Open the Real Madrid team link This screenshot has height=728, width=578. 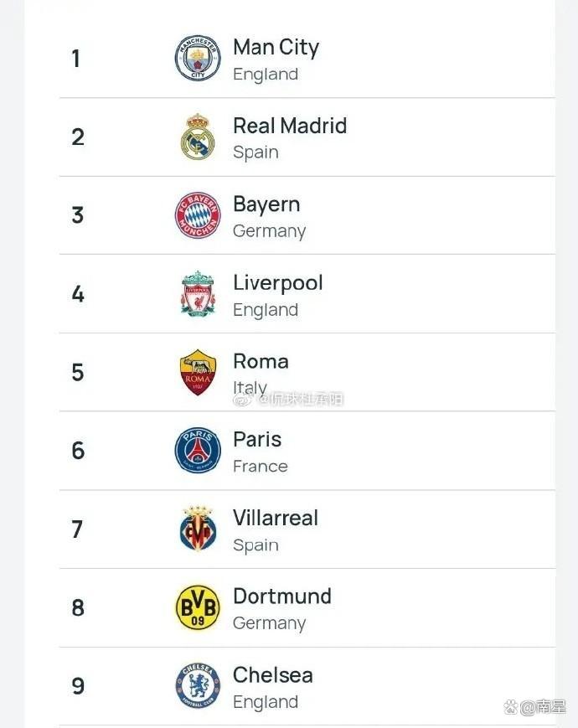coord(289,126)
